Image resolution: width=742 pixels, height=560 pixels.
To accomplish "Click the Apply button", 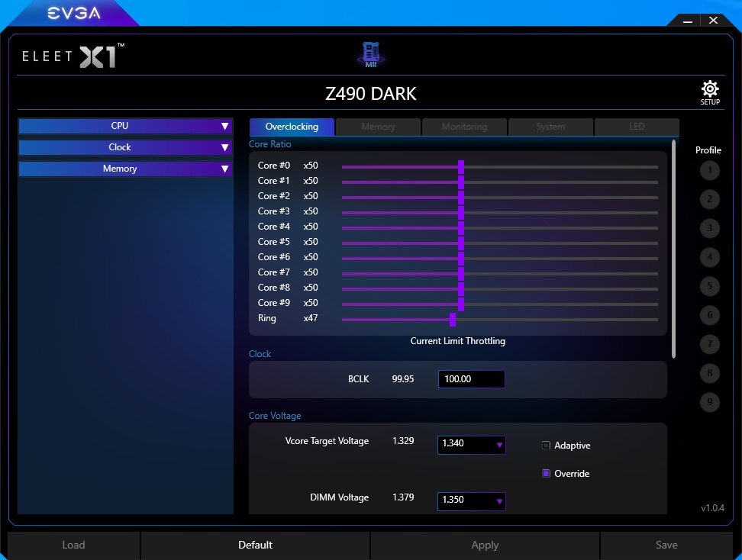I will click(x=485, y=546).
